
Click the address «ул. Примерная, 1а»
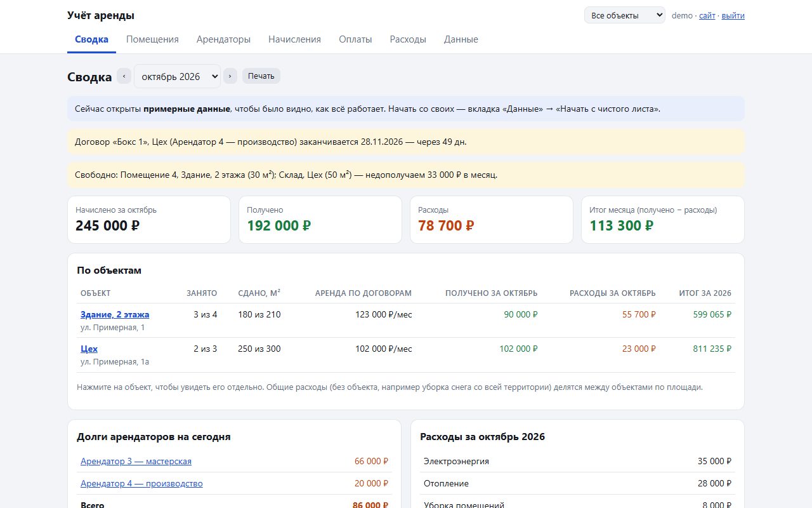pos(115,362)
